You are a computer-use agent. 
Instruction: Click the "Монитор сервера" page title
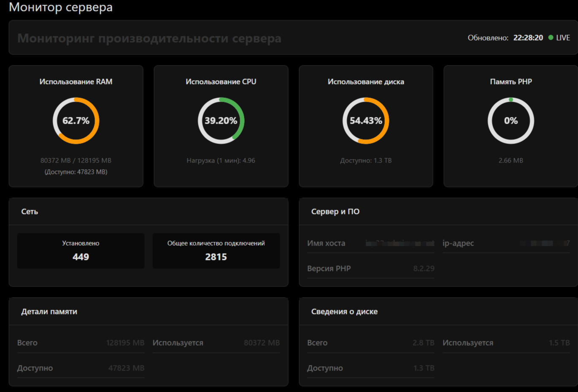(x=61, y=7)
